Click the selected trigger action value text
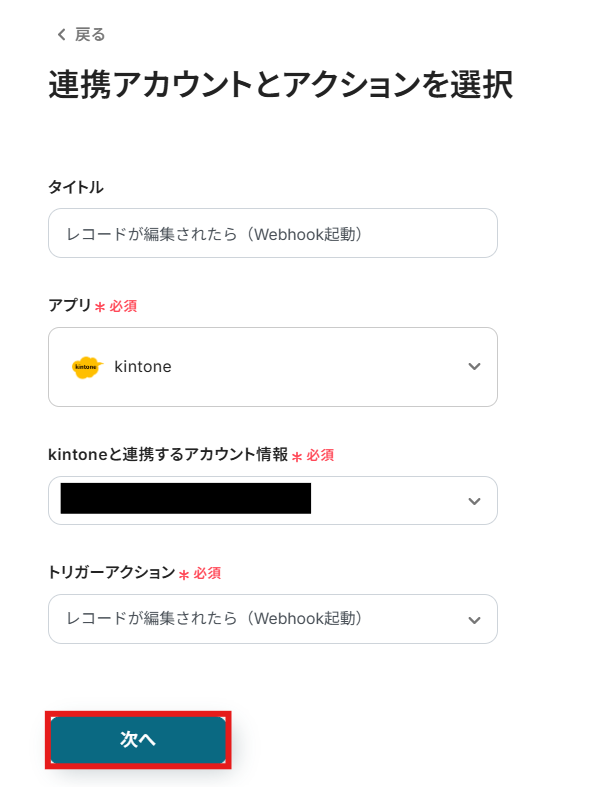The width and height of the screenshot is (601, 787). 213,619
